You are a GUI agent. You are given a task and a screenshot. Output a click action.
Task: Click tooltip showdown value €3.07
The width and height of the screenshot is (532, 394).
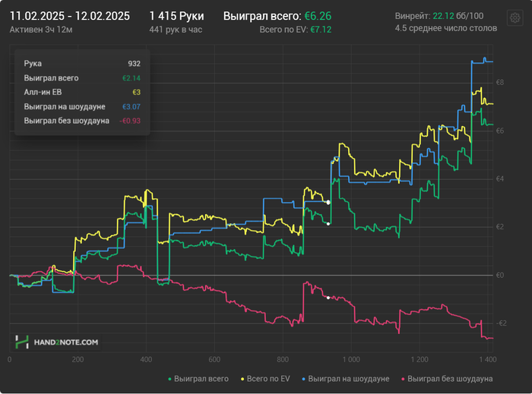pos(131,107)
